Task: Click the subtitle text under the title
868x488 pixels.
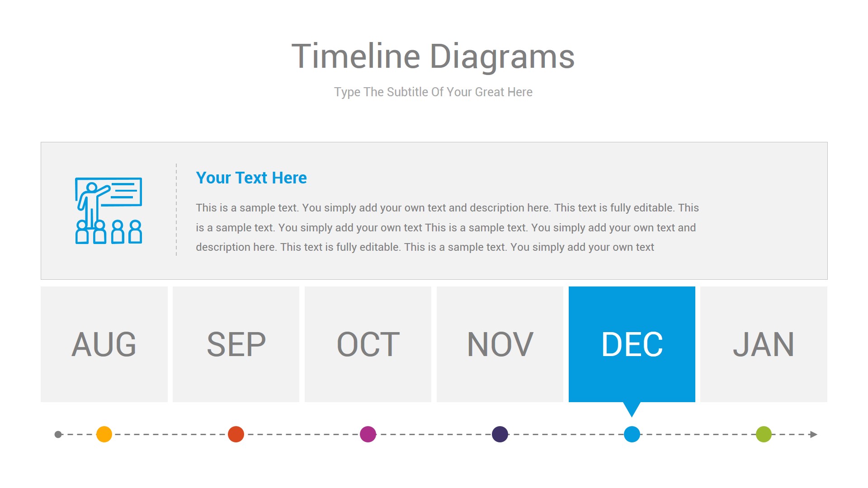Action: (x=433, y=92)
